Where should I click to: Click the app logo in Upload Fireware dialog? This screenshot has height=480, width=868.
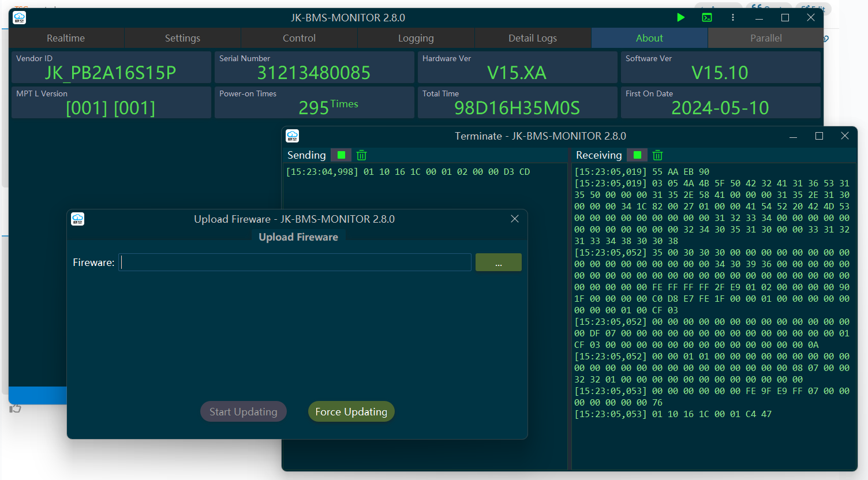point(78,219)
